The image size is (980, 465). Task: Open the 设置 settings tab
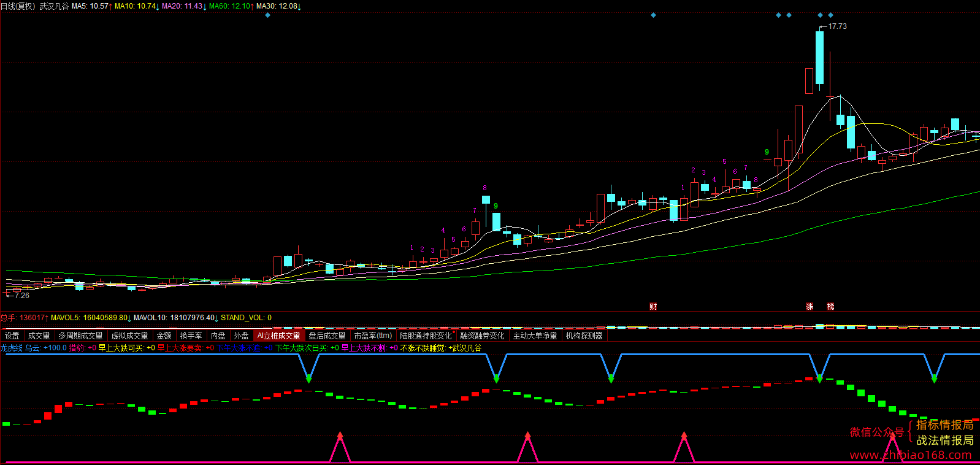click(x=12, y=336)
